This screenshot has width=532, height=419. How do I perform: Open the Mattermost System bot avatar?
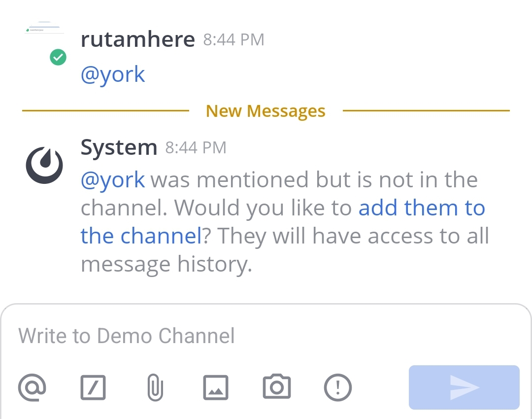44,164
